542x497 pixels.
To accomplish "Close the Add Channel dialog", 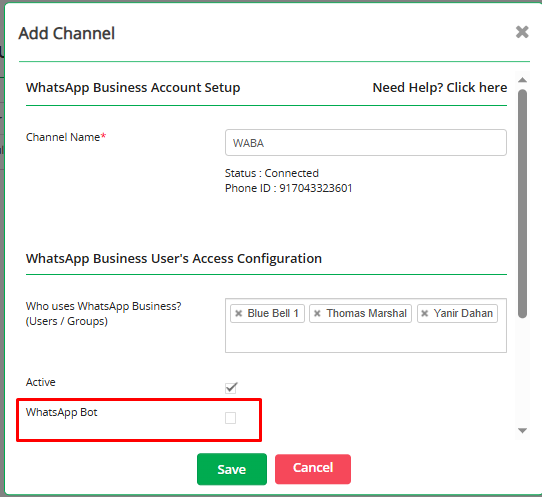I will click(522, 32).
